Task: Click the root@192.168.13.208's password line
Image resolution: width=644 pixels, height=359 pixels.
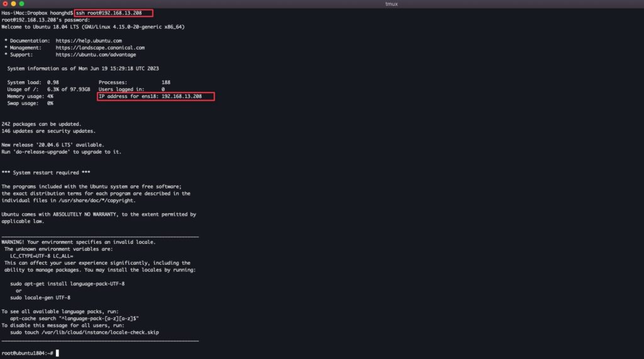Action: point(45,20)
